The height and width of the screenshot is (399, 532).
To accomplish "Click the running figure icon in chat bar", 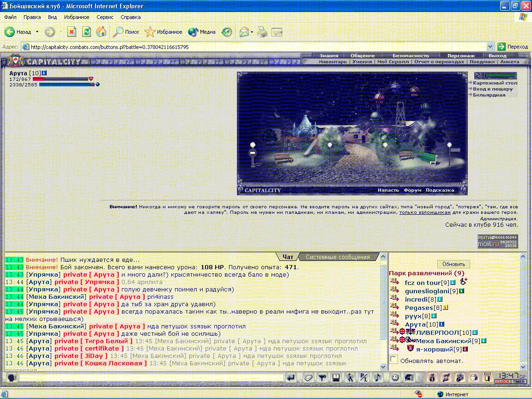I will point(350,378).
